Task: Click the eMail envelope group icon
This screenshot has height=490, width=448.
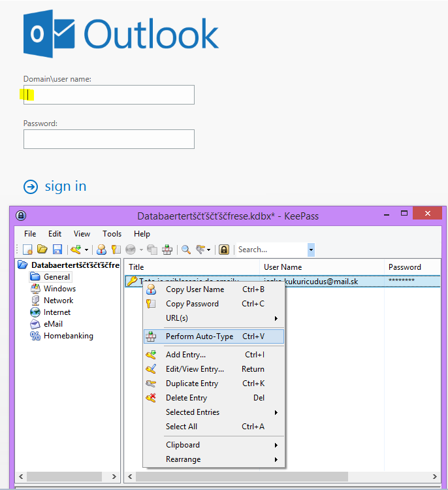Action: tap(35, 324)
